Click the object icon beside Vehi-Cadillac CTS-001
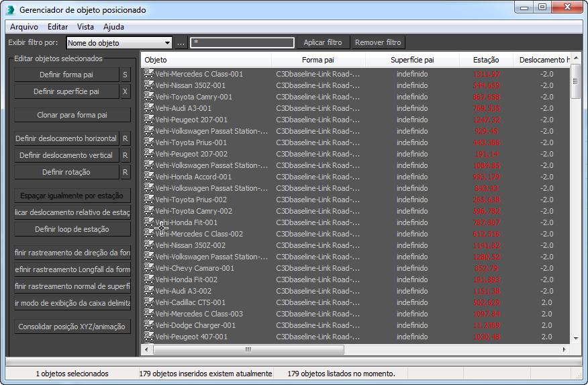 pos(148,302)
